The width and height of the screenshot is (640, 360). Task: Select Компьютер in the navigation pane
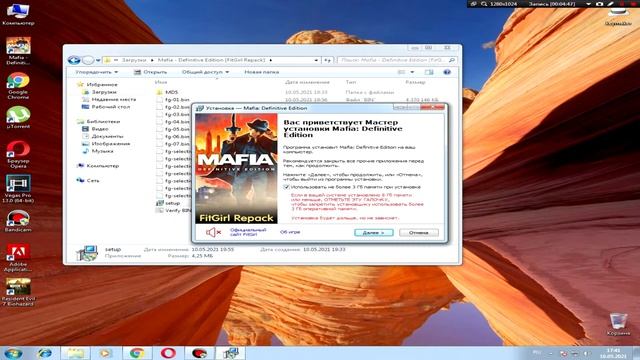[x=98, y=166]
